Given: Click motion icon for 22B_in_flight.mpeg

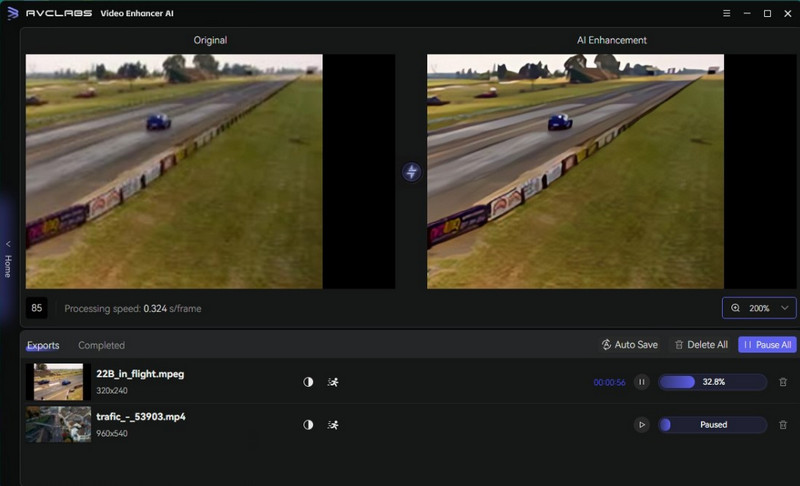Looking at the screenshot, I should point(333,382).
